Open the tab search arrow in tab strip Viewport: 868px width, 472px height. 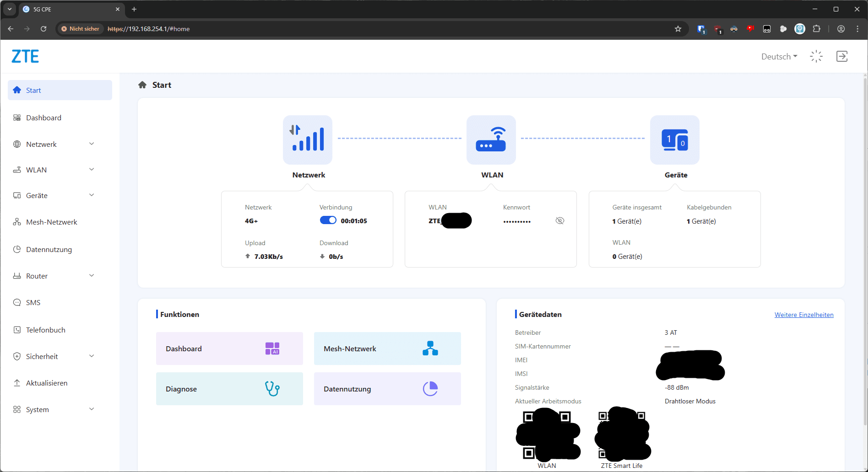10,9
